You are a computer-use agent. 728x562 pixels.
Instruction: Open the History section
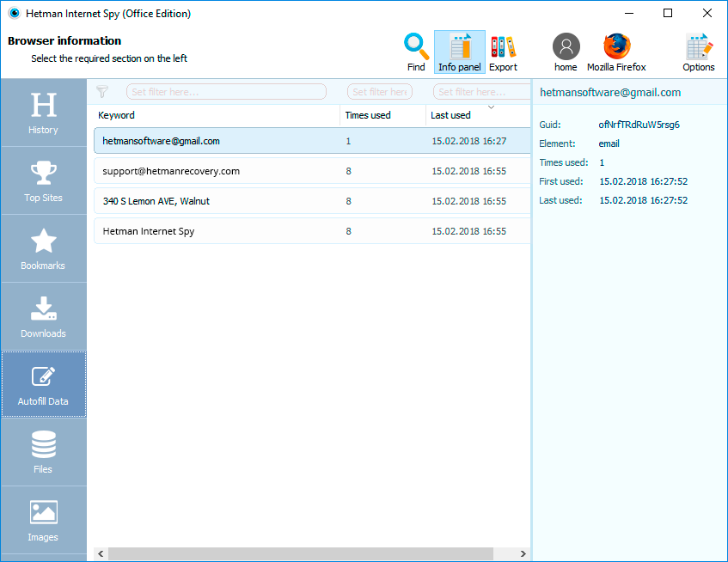(x=43, y=113)
